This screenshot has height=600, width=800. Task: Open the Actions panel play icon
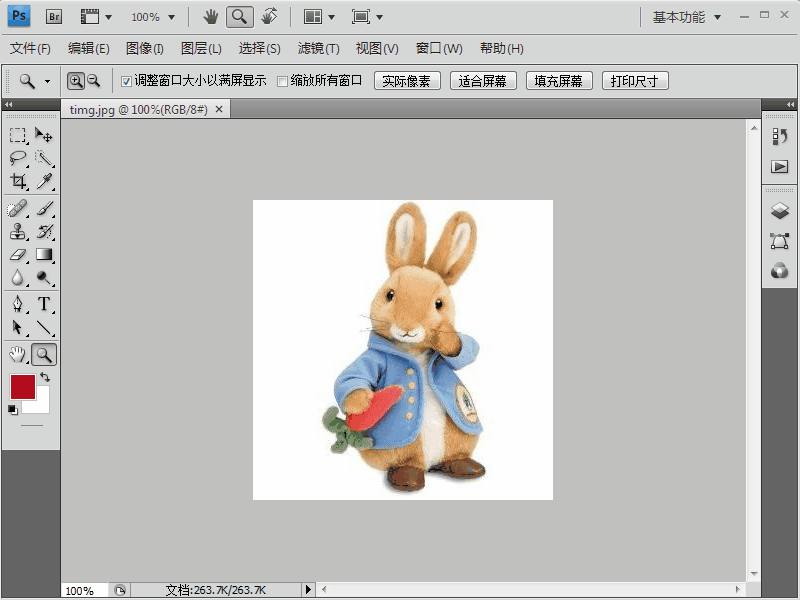click(x=780, y=166)
